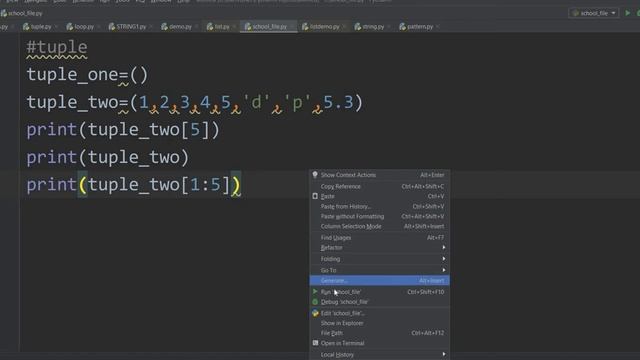The width and height of the screenshot is (640, 360).
Task: Click the green play icon for Run 'school_file'
Action: 315,292
